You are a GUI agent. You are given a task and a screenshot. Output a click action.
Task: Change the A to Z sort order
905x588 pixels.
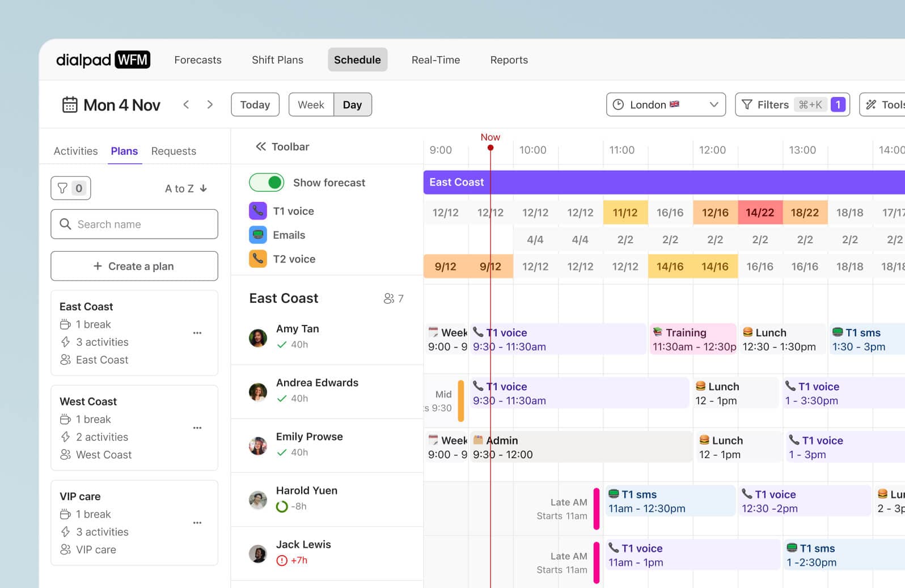[x=186, y=189]
